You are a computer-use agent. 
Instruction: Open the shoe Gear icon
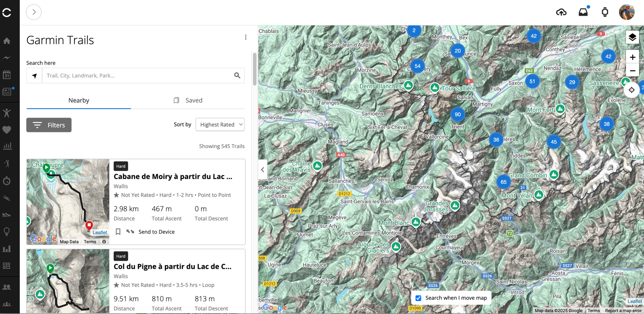pyautogui.click(x=7, y=215)
